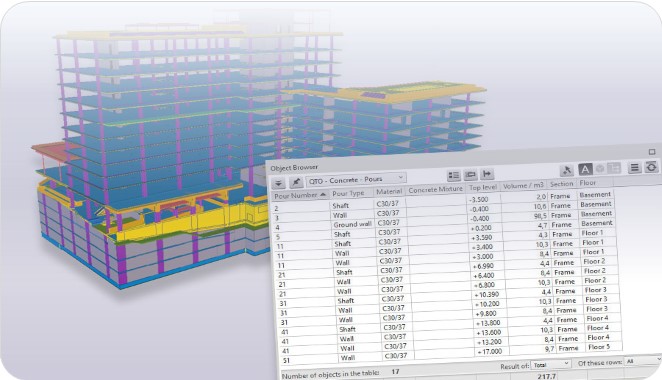This screenshot has height=380, width=662.
Task: Click the grey sphere icon next to 'A'
Action: 600,168
